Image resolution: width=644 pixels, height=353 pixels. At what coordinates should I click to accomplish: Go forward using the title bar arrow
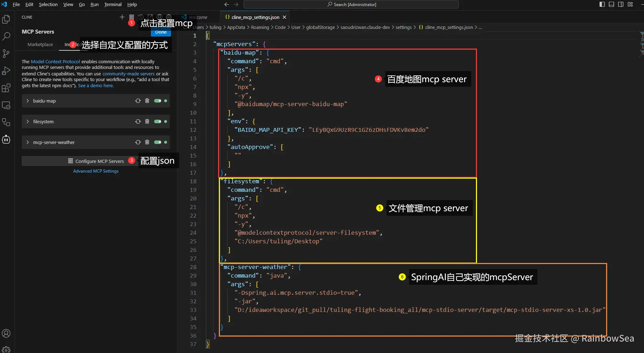click(236, 4)
